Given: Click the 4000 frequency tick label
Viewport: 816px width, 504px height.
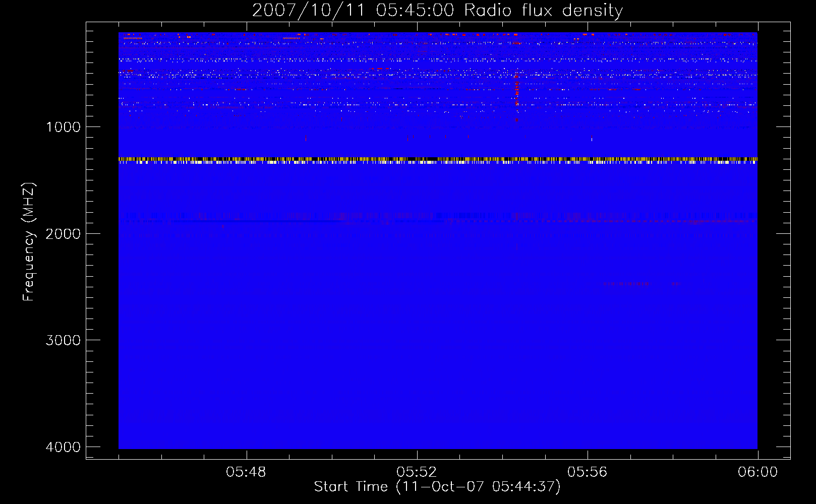Looking at the screenshot, I should pos(63,447).
